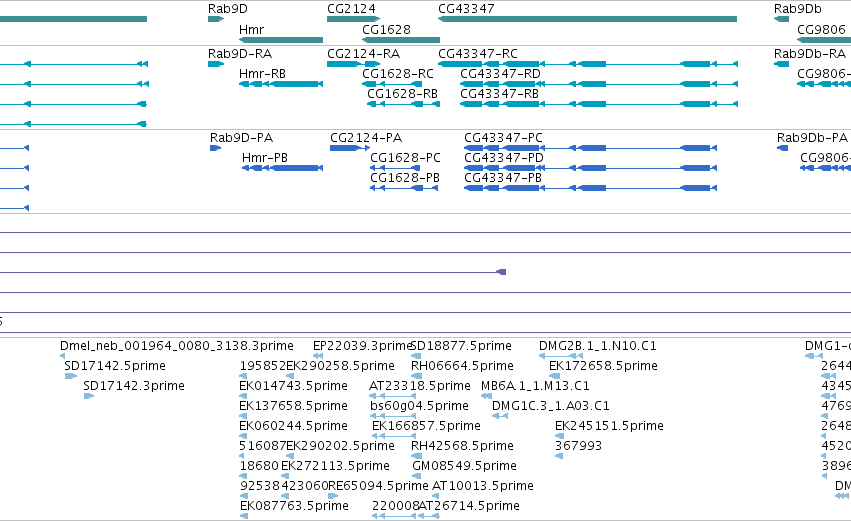
Task: Click protein CG43347-PB
Action: [x=590, y=188]
